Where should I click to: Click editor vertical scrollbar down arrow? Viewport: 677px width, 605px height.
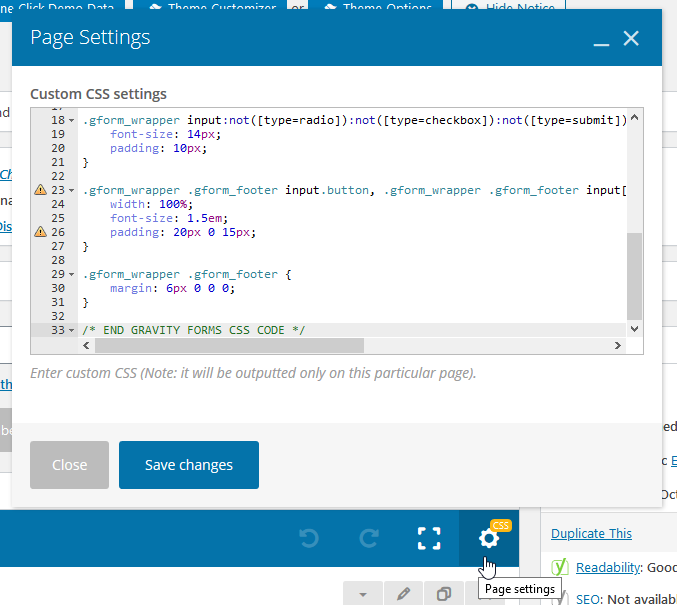click(x=634, y=329)
